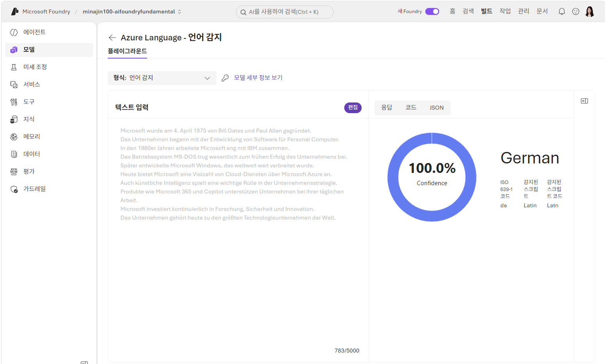Open the 빌드 top menu
The height and width of the screenshot is (364, 605).
click(487, 11)
